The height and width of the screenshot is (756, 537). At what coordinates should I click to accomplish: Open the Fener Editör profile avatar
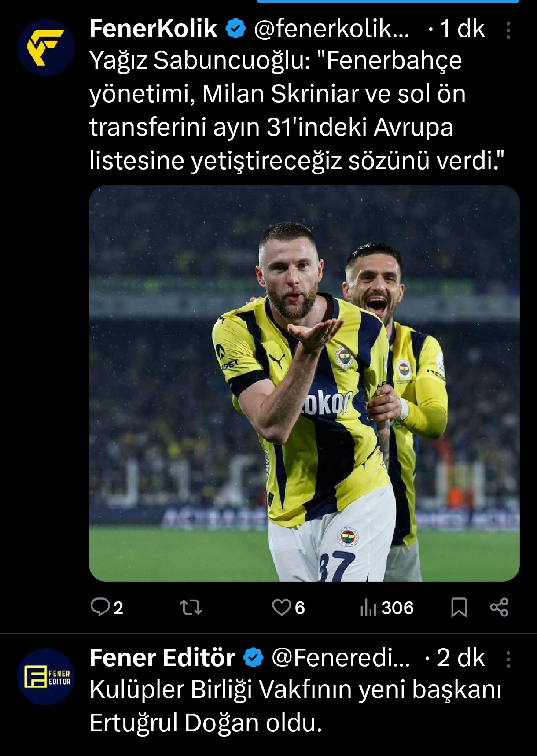[x=46, y=677]
